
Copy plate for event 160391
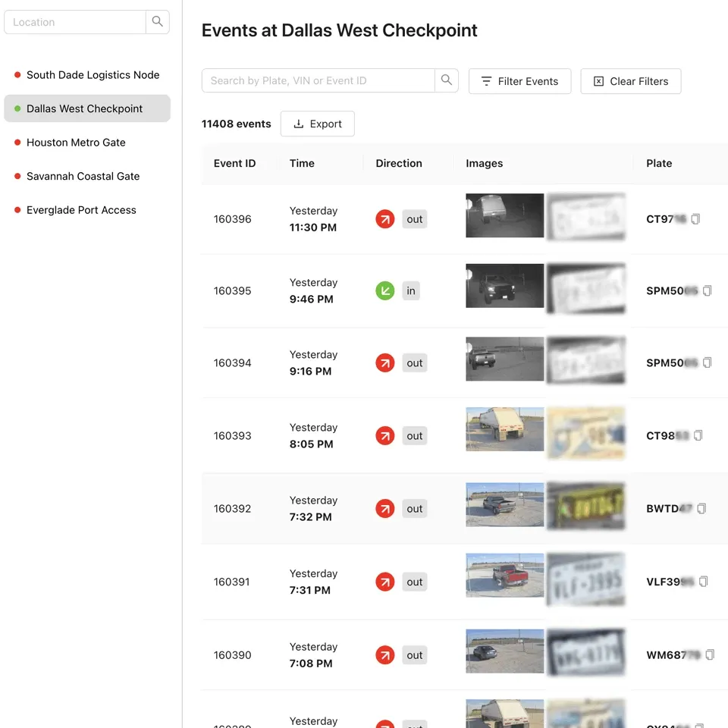[704, 582]
